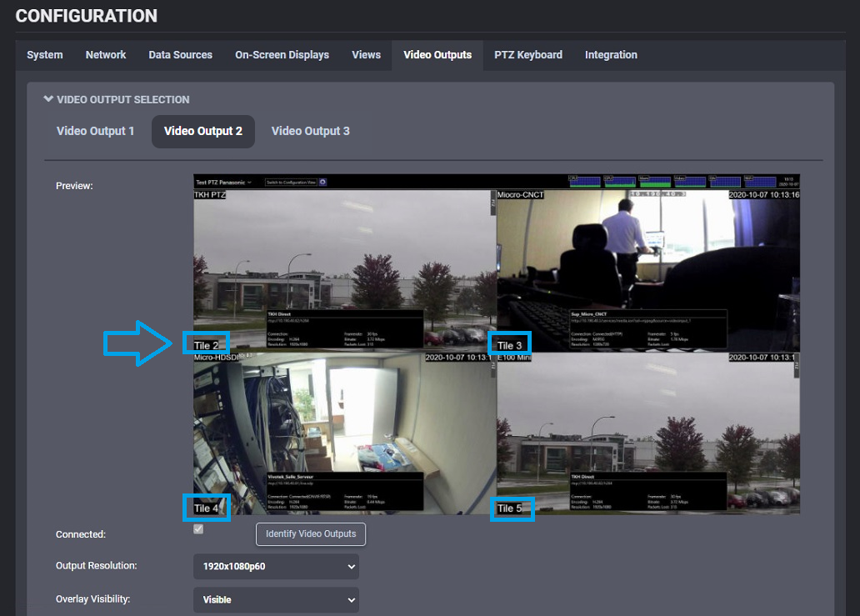Open the Overlay Visibility dropdown
This screenshot has height=616, width=860.
276,599
